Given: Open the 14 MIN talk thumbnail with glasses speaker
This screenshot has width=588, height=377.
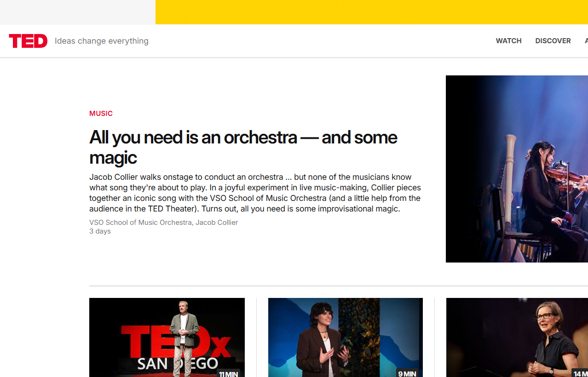Looking at the screenshot, I should tap(517, 337).
